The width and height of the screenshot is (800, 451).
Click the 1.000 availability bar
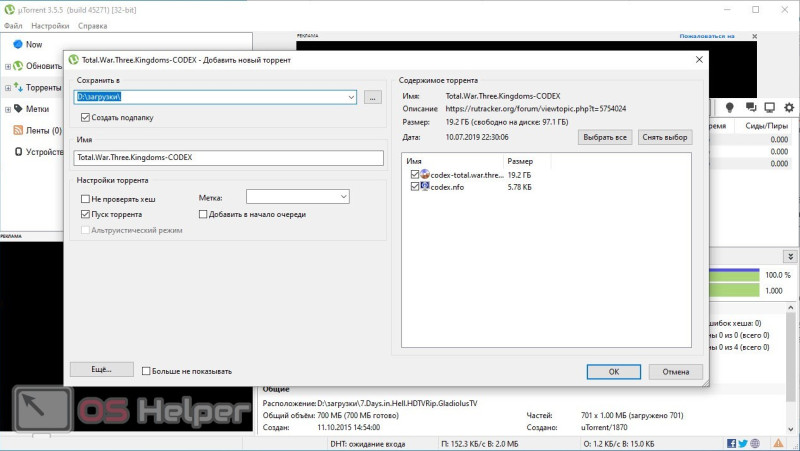[734, 290]
